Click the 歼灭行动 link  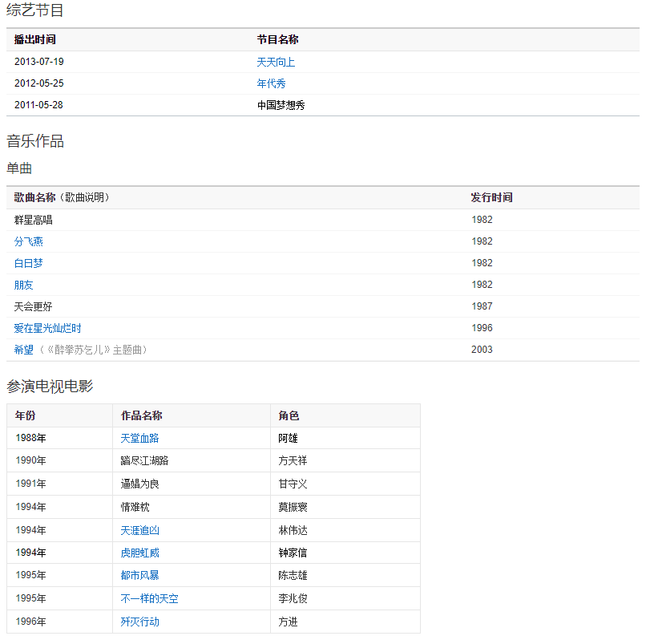[x=139, y=622]
